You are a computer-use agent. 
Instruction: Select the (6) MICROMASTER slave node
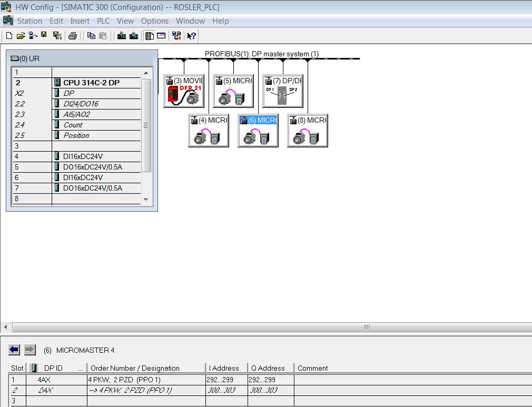(x=258, y=131)
